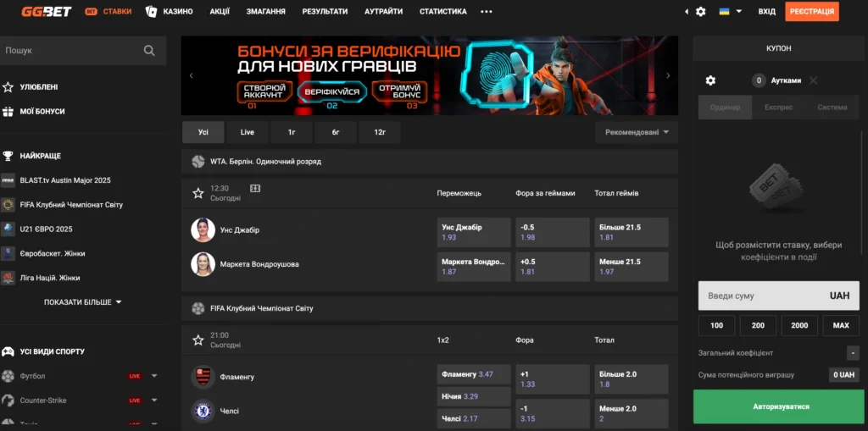Favorite the 21:00 Фламенгу match star
The image size is (868, 431).
coord(198,340)
